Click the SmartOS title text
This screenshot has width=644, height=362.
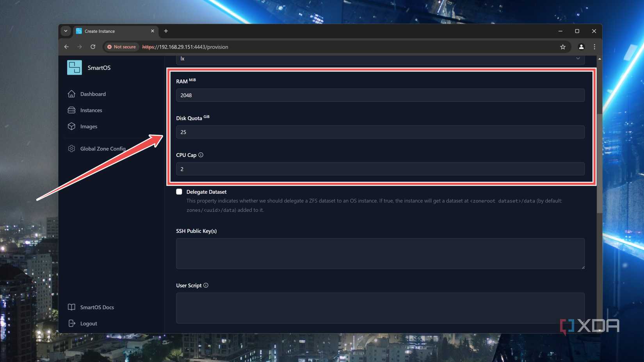pyautogui.click(x=99, y=68)
